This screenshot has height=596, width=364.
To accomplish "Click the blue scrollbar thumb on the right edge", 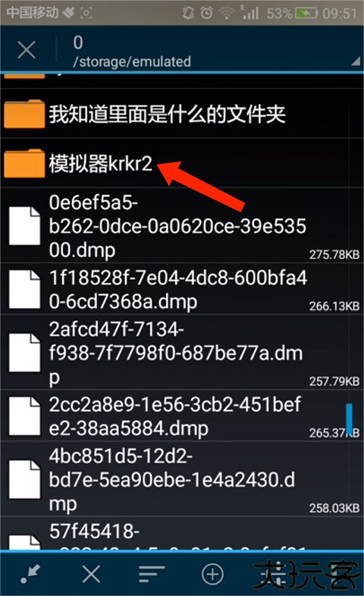I will click(x=349, y=419).
